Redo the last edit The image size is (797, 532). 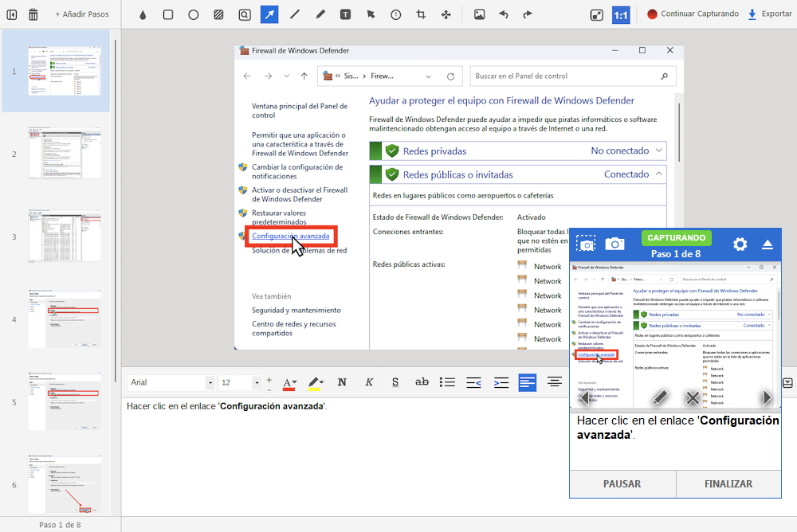click(528, 15)
